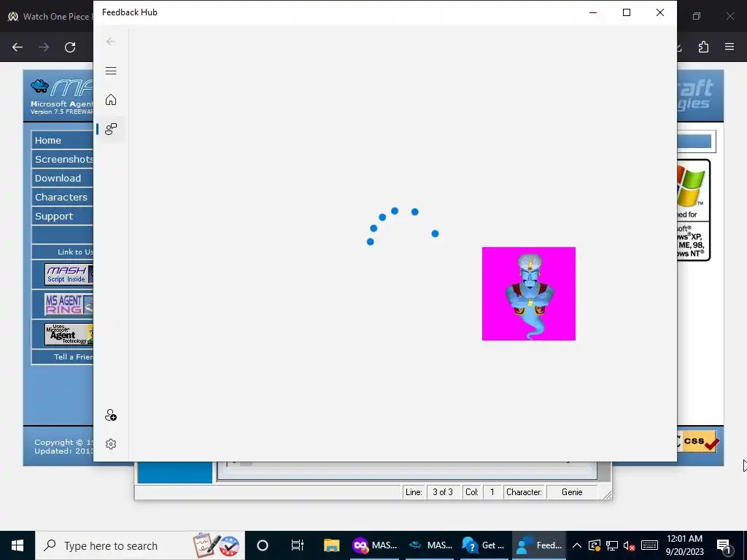747x560 pixels.
Task: Open the browser application menu icon
Action: [729, 47]
